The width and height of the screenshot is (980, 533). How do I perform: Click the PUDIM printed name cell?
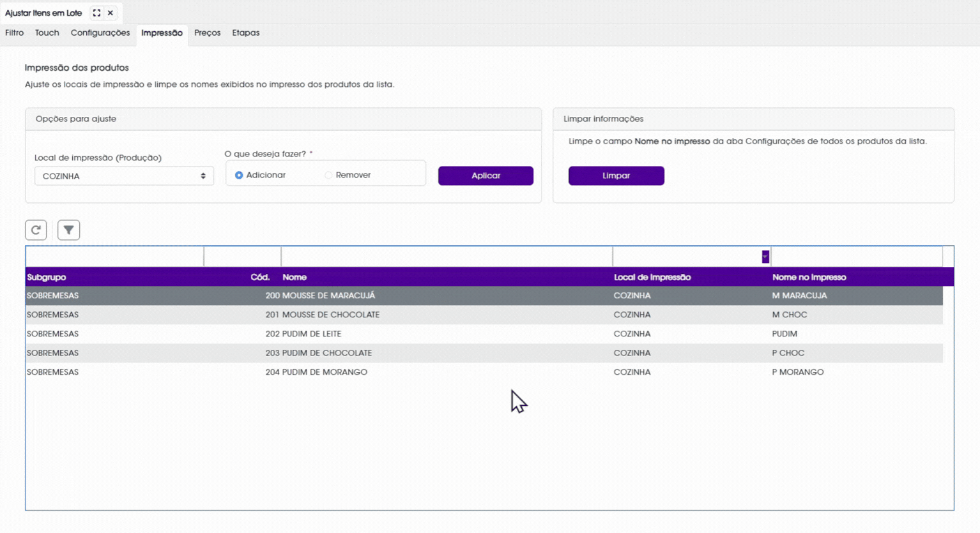pyautogui.click(x=785, y=334)
